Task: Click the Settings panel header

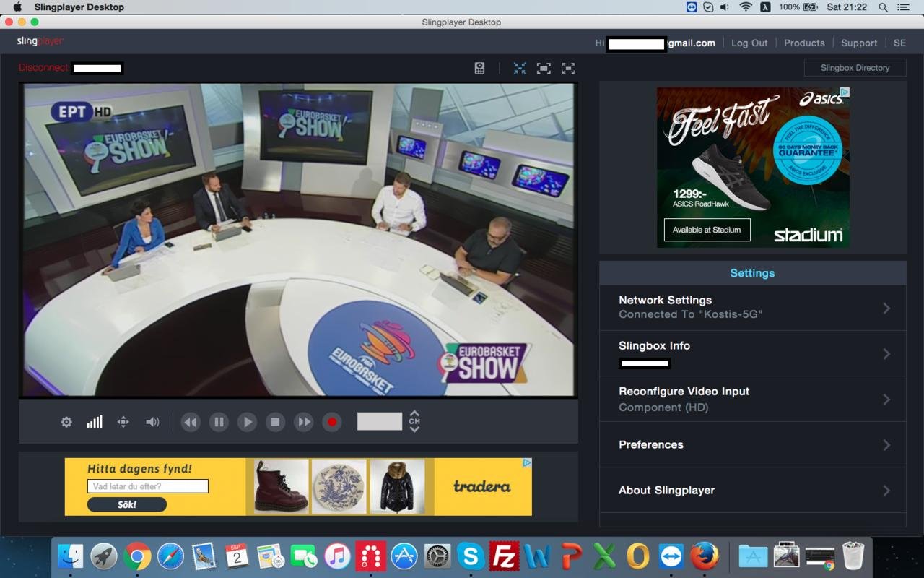Action: click(753, 273)
